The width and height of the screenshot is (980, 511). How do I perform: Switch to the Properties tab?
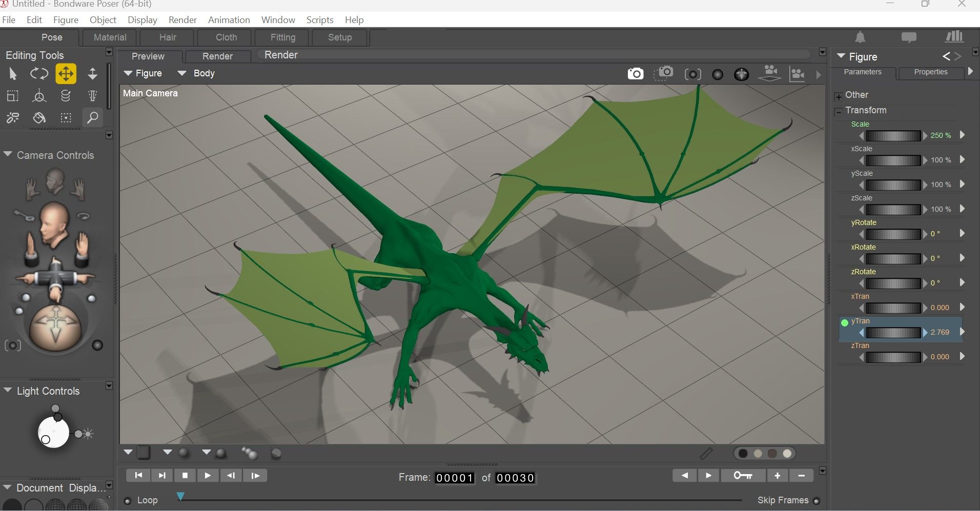[x=931, y=72]
